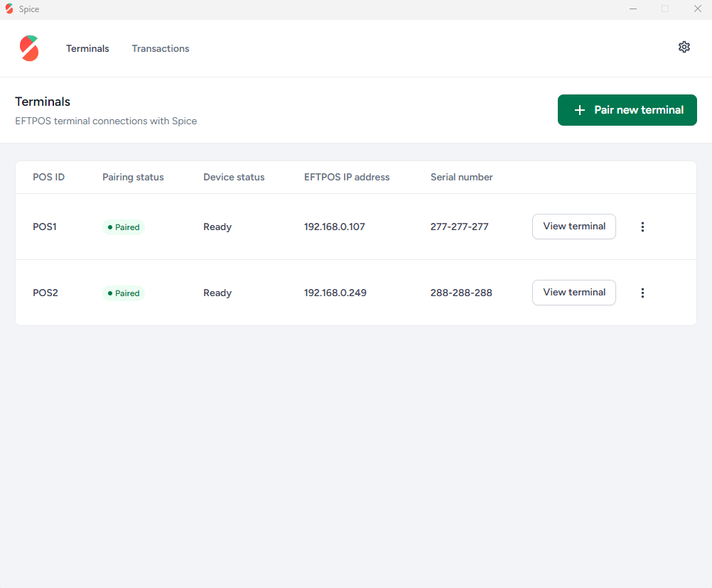Viewport: 712px width, 588px height.
Task: Open the three-dot menu for POS2
Action: coord(642,293)
